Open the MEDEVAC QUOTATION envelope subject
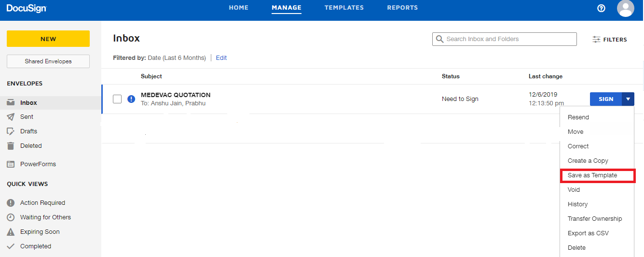 [x=176, y=95]
